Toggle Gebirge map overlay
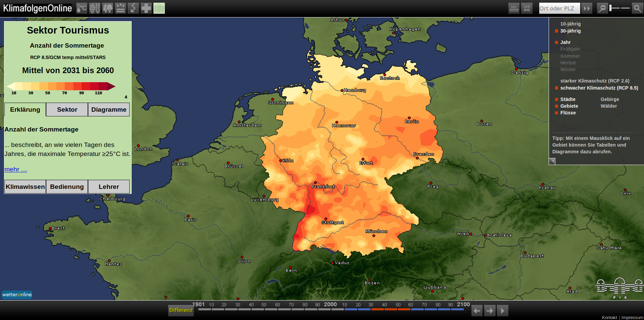The width and height of the screenshot is (644, 320). [610, 99]
